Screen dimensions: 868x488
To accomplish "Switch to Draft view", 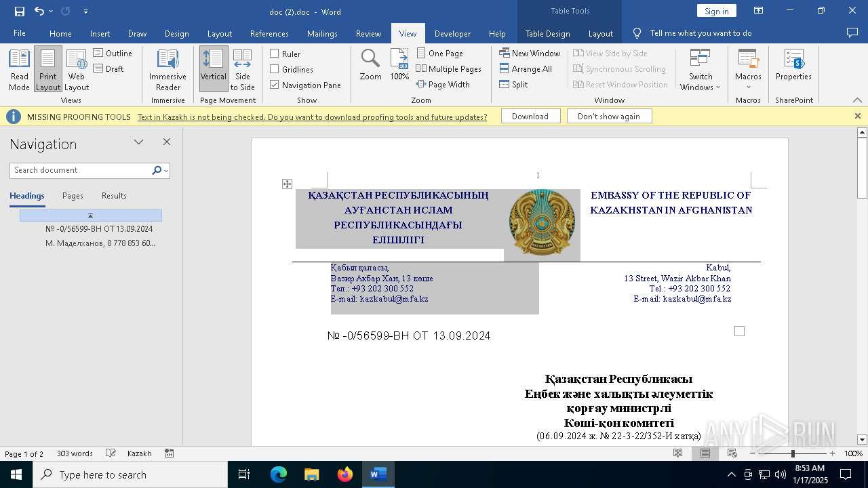I will click(x=108, y=68).
